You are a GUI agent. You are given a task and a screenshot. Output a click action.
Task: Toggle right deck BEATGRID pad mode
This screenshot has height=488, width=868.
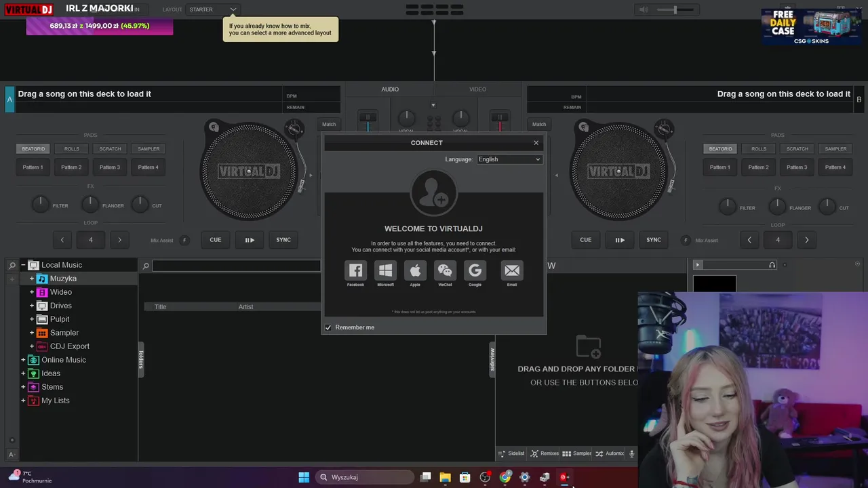point(720,148)
